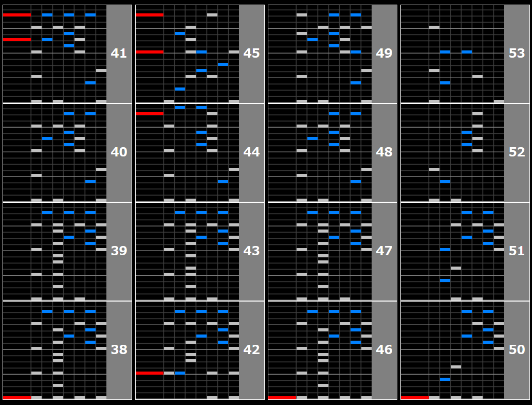Click the red scratch note in measure 42
Screen dimensions: 532x405
point(150,373)
